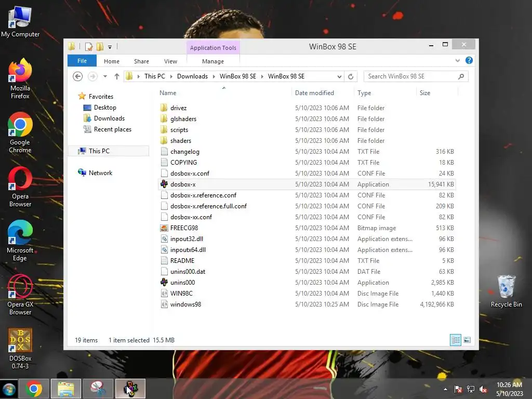
Task: Launch the DOSBox 0.74-3 desktop shortcut
Action: pyautogui.click(x=20, y=349)
